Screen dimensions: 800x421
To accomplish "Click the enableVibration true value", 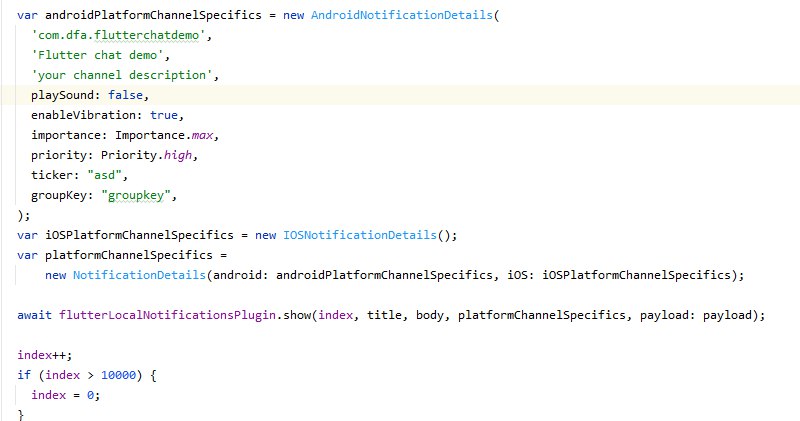I will (164, 115).
